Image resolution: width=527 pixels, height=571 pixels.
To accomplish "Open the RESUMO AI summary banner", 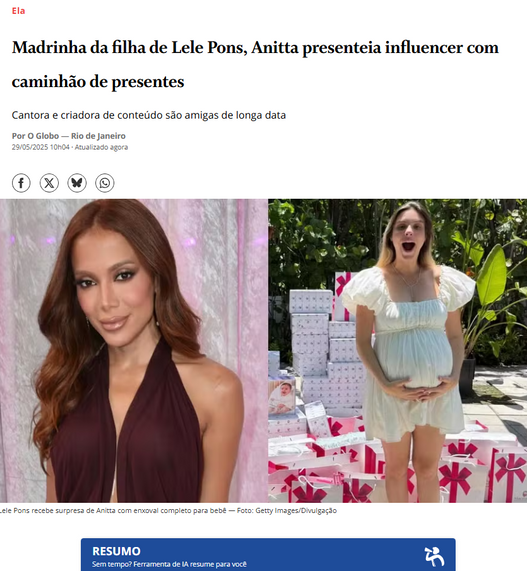I will tap(268, 555).
